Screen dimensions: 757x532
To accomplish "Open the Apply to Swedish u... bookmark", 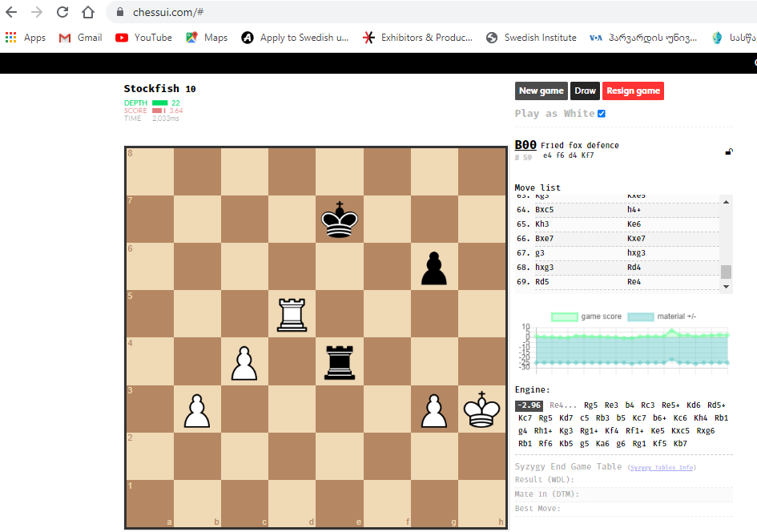I will 295,38.
